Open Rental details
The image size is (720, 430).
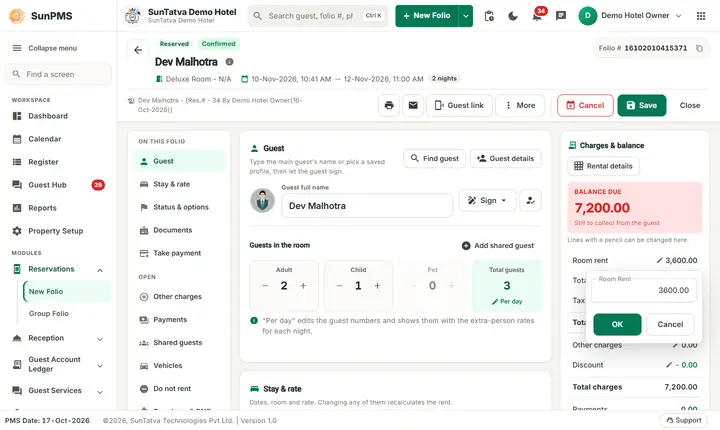coord(603,166)
